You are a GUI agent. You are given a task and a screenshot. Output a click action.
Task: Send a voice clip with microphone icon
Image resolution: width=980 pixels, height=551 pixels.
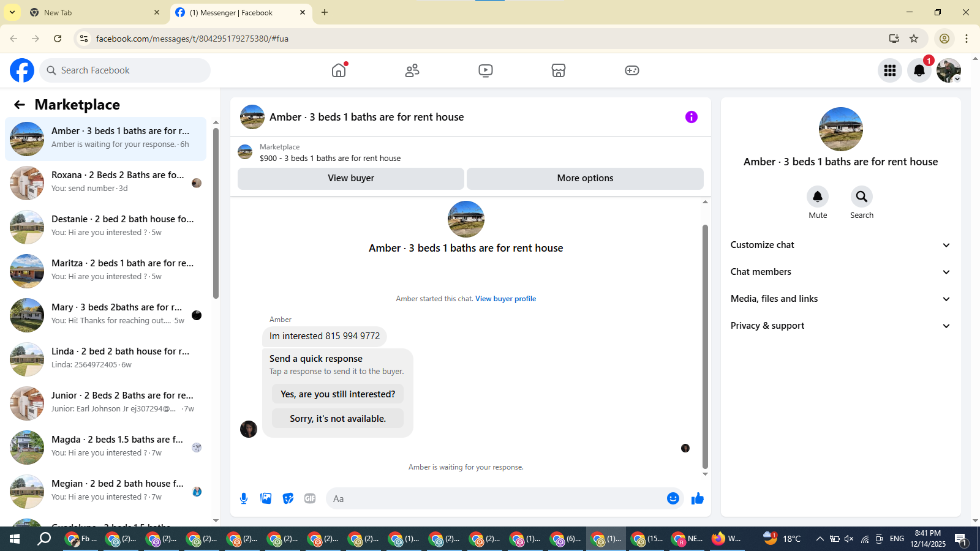[x=244, y=498]
